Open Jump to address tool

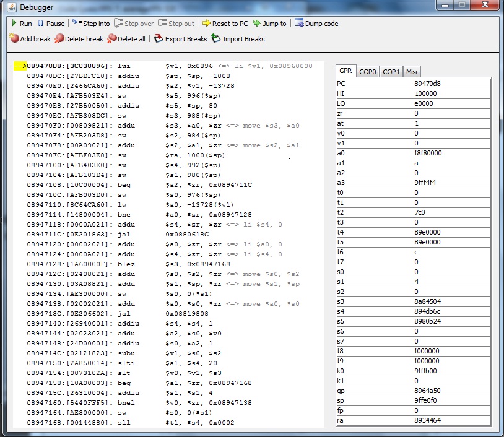coord(258,24)
